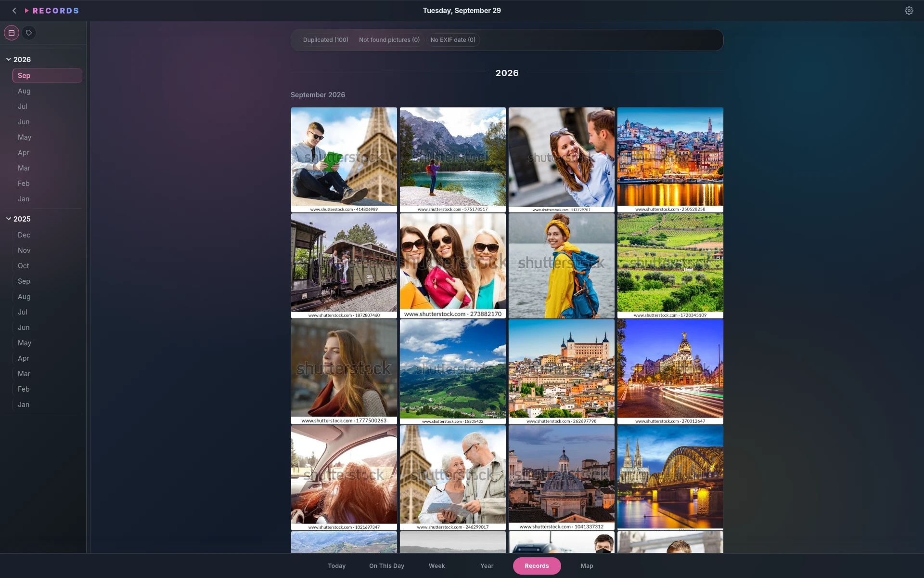Open photo of red-haired woman with scarf
The width and height of the screenshot is (924, 578).
pos(344,372)
